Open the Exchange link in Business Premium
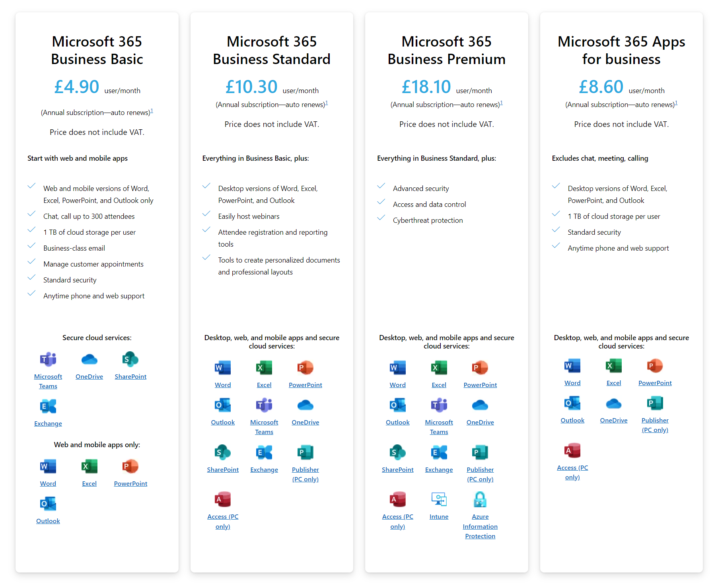The width and height of the screenshot is (716, 588). pyautogui.click(x=439, y=469)
